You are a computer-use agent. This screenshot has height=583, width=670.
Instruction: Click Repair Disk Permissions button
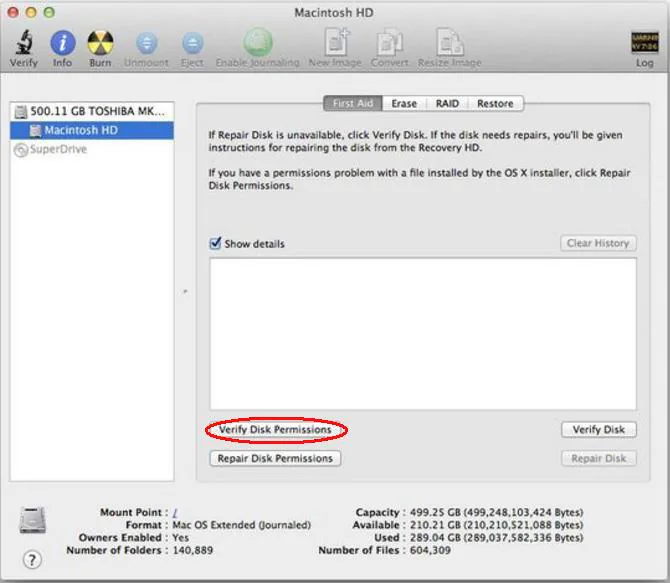(x=275, y=458)
